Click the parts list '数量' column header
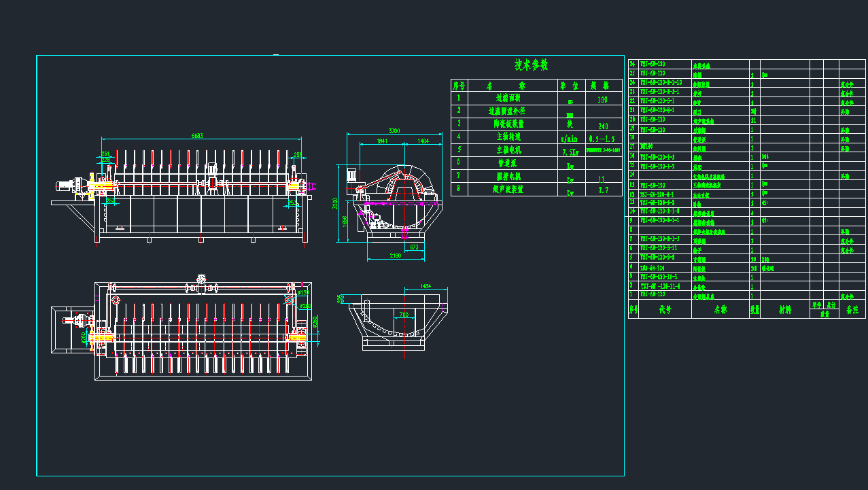 754,309
